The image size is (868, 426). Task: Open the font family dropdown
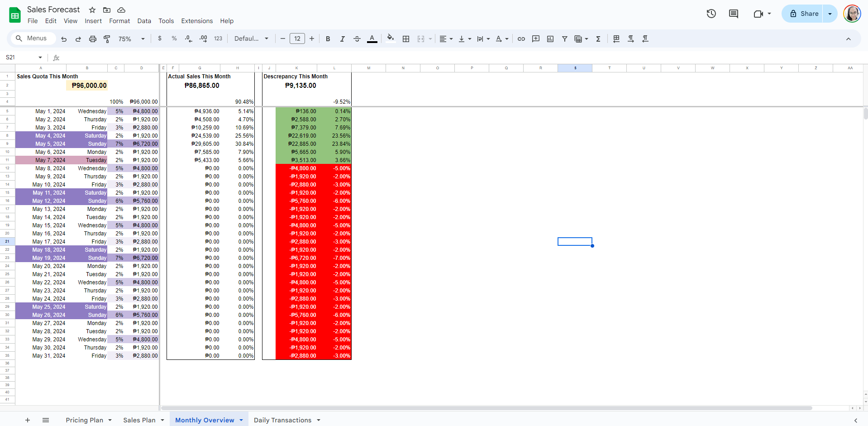251,39
